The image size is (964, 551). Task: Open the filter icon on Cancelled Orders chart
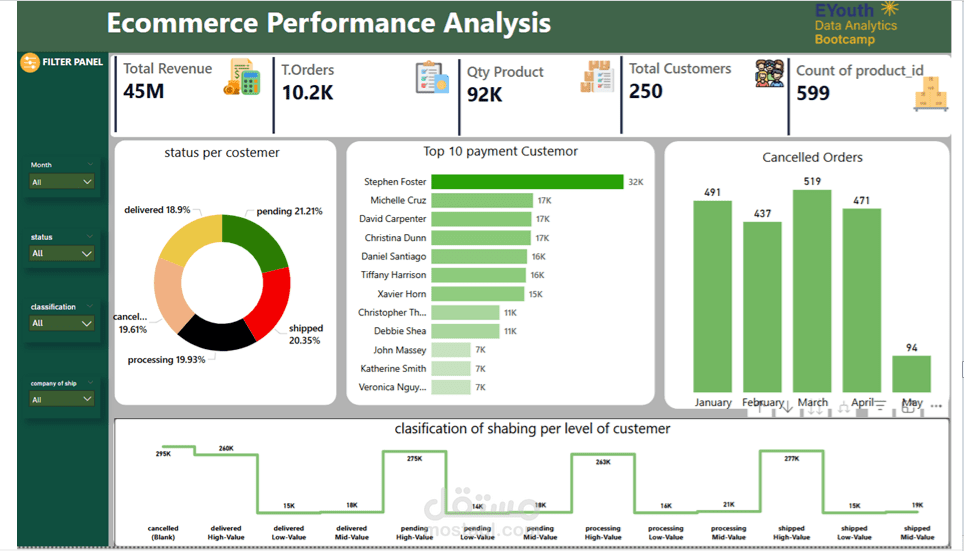point(880,406)
